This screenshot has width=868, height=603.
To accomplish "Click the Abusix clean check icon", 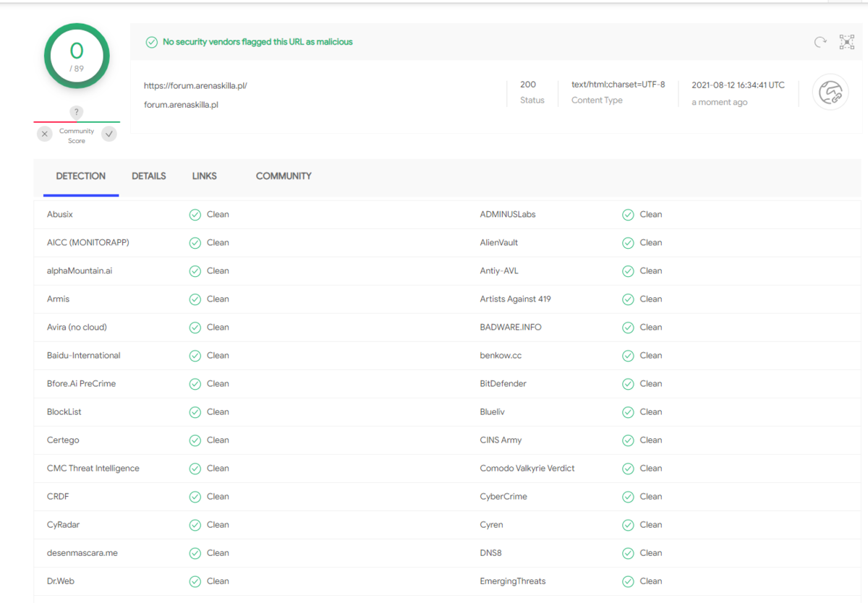I will pos(195,215).
